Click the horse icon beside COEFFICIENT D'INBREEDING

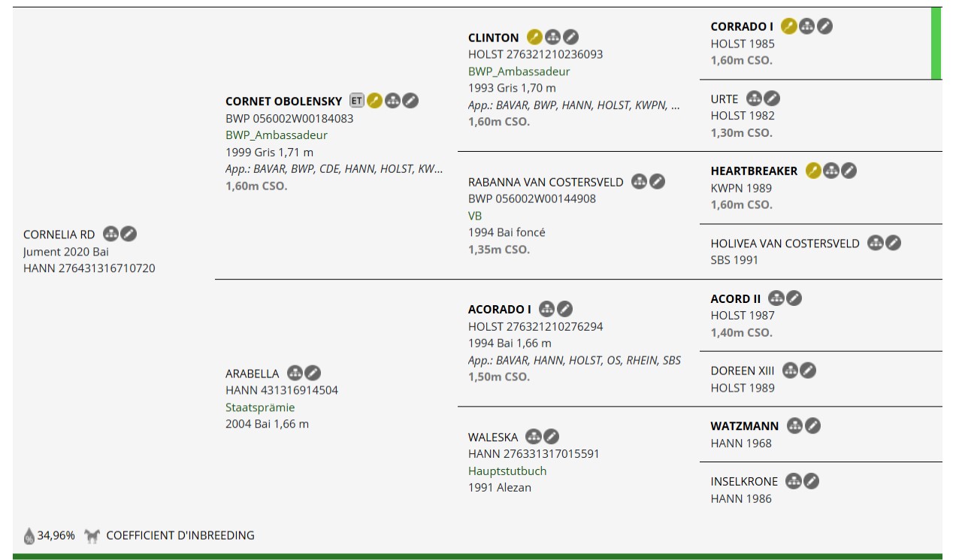click(x=92, y=536)
